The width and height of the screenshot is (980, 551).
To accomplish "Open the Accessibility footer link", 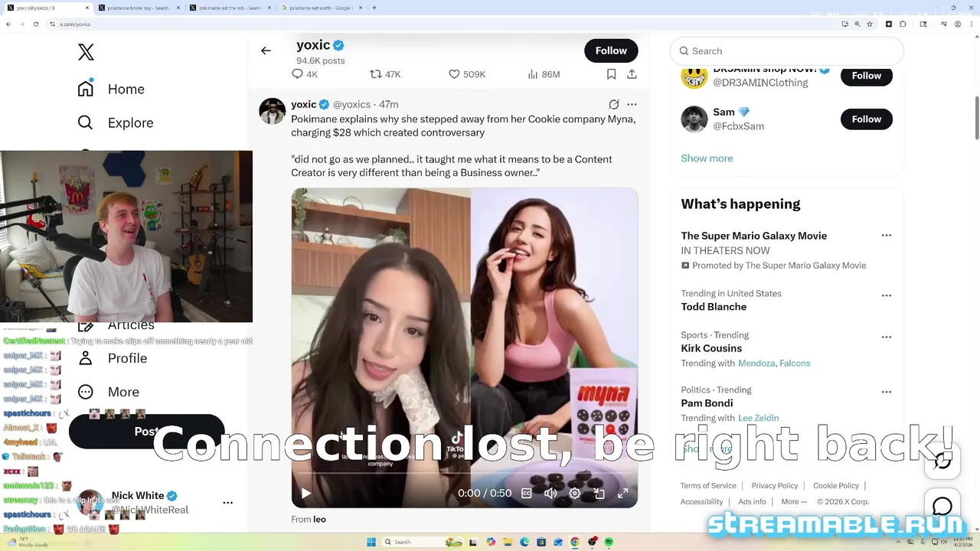I will (701, 502).
